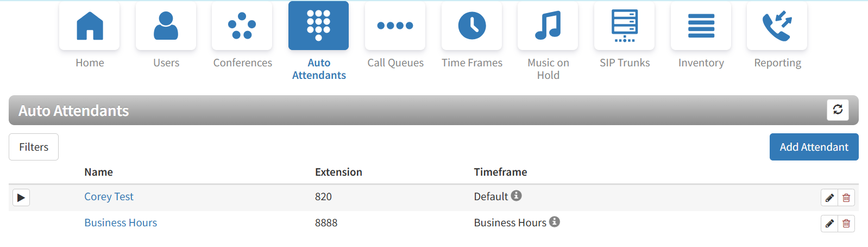Image resolution: width=868 pixels, height=247 pixels.
Task: Open the Reporting page
Action: point(777,26)
